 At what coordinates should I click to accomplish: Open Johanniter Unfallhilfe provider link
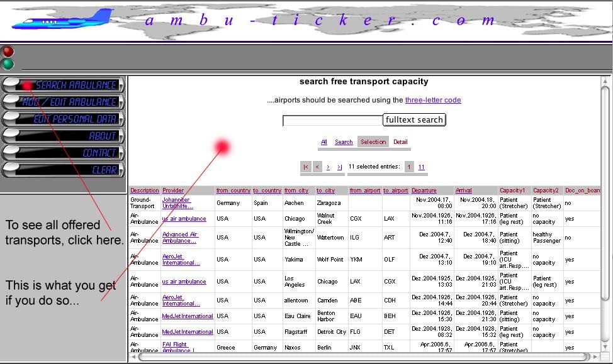coord(177,203)
